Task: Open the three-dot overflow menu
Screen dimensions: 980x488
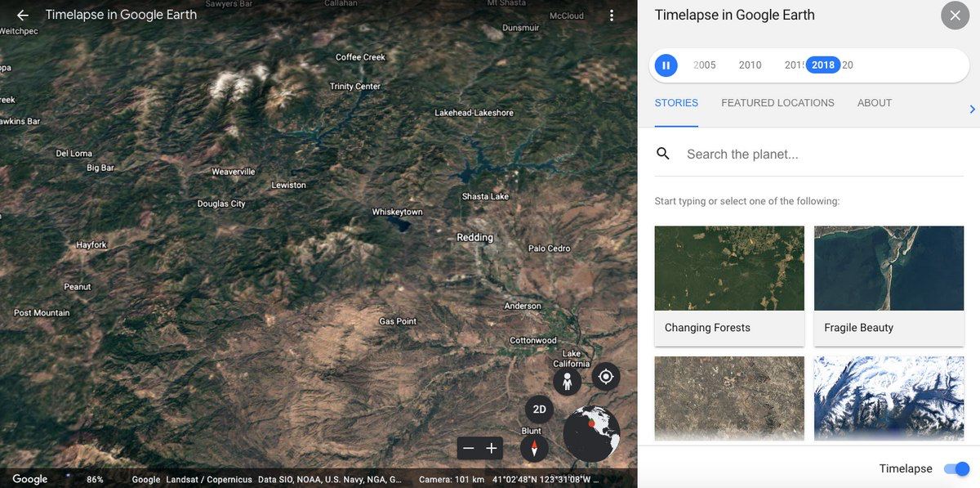Action: [612, 16]
